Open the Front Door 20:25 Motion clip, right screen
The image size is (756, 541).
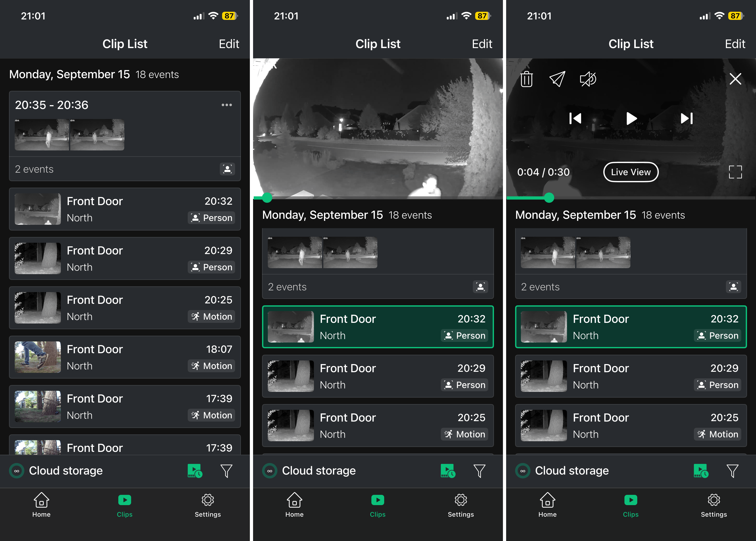631,425
